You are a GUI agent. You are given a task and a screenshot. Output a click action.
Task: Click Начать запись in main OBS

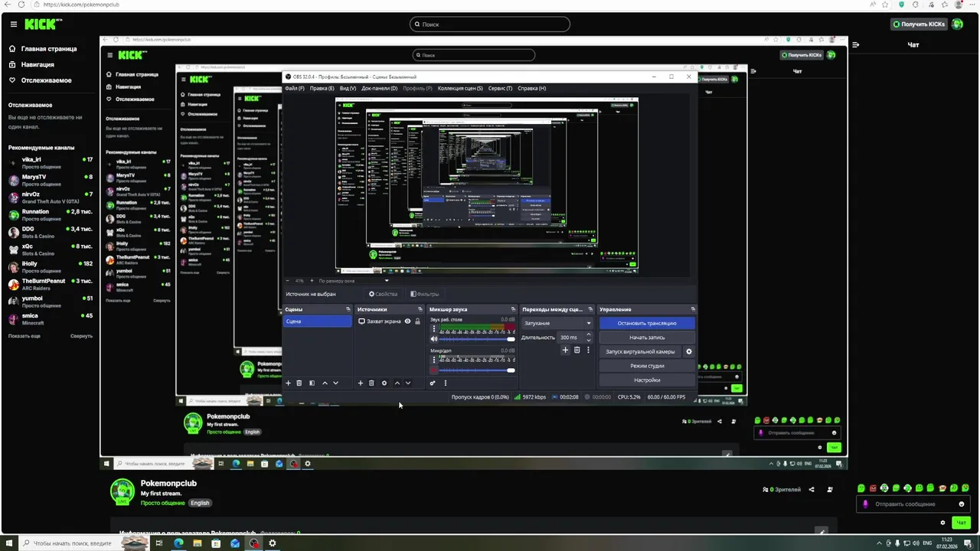tap(647, 337)
